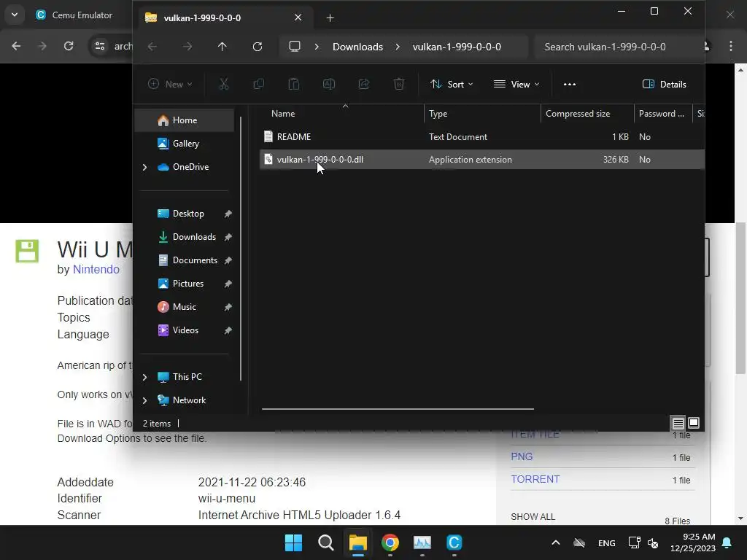Click the ENG language indicator in tray
This screenshot has width=747, height=560.
pos(606,542)
